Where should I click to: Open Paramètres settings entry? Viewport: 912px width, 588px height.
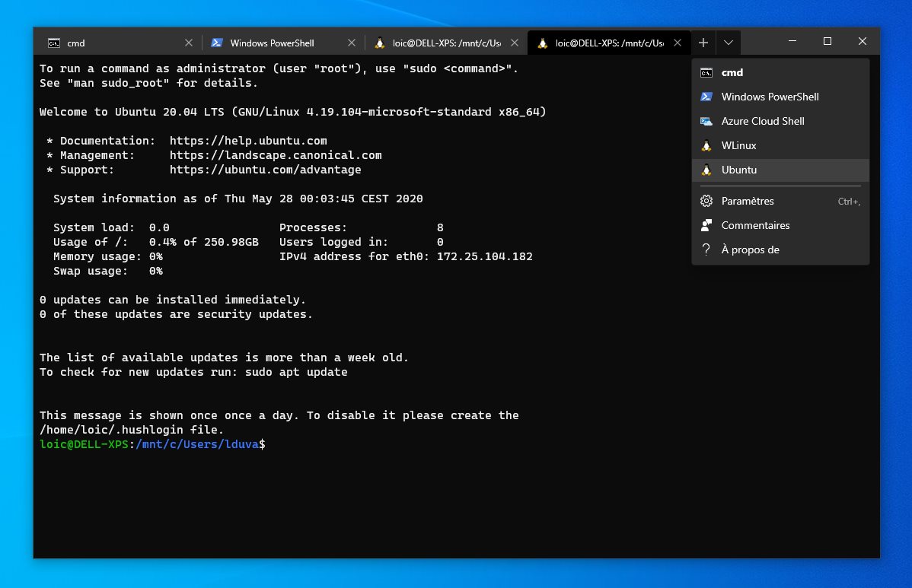click(x=780, y=201)
